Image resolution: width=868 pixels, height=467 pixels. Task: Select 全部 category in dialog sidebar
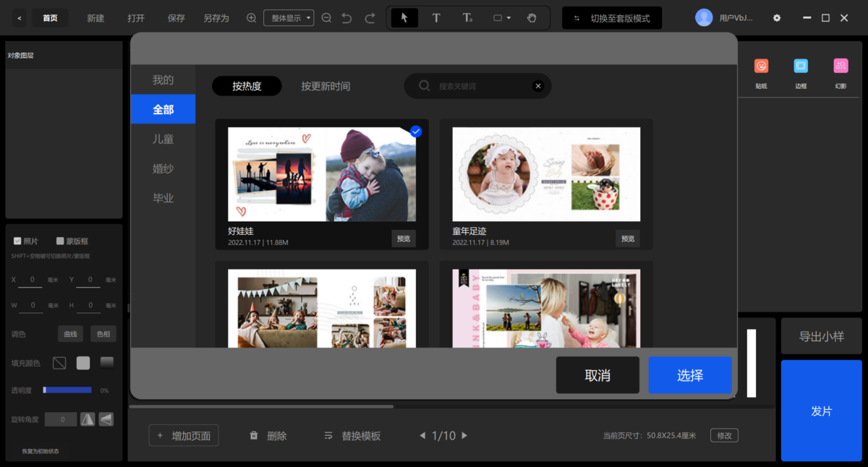163,109
